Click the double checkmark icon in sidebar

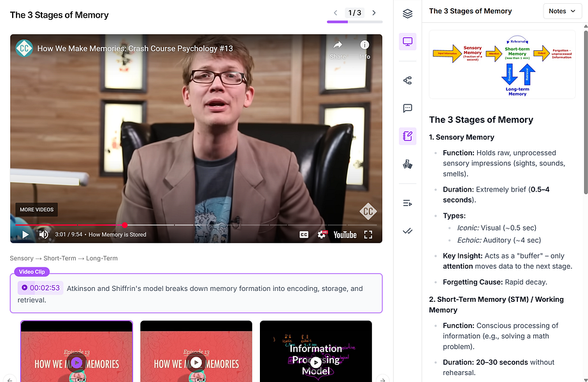408,231
